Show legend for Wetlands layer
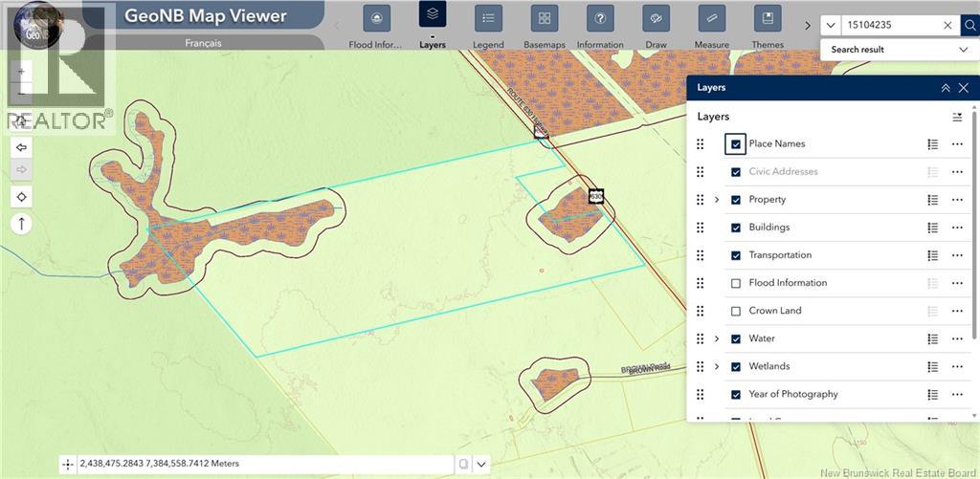Screen dimensions: 980x479 click(x=932, y=366)
